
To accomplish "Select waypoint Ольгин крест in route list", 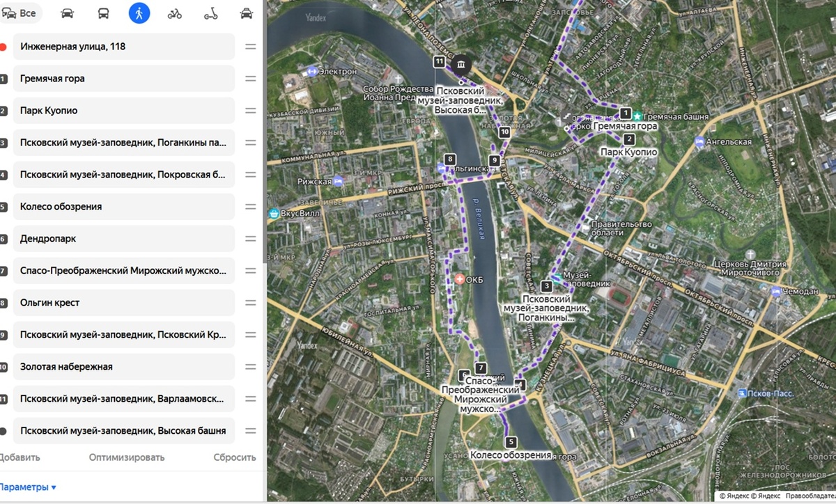I will (124, 303).
